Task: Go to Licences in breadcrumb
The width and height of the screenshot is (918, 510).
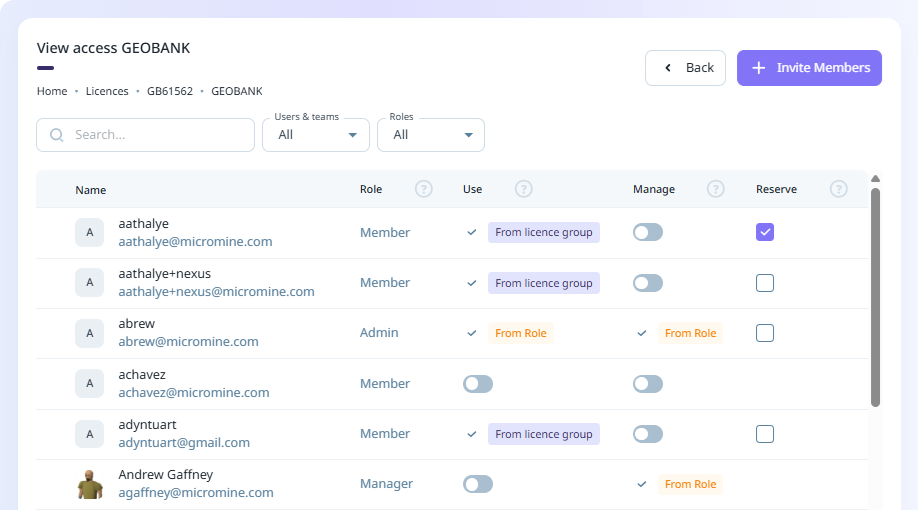Action: click(107, 91)
